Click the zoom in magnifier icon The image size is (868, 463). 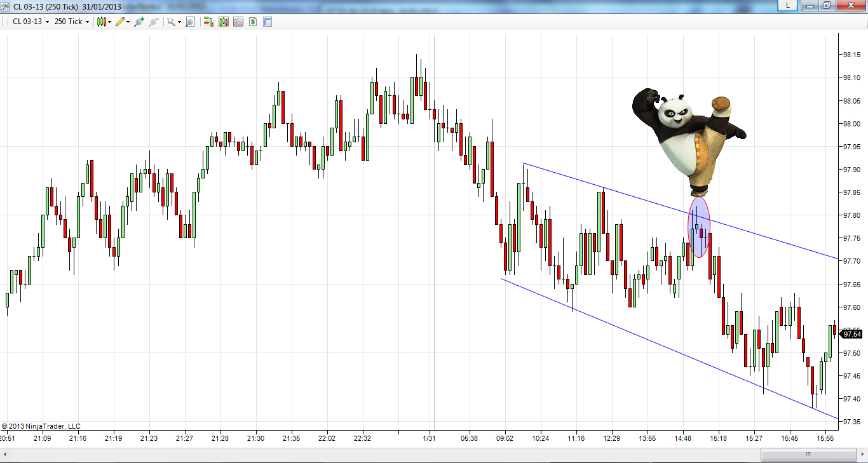click(139, 22)
